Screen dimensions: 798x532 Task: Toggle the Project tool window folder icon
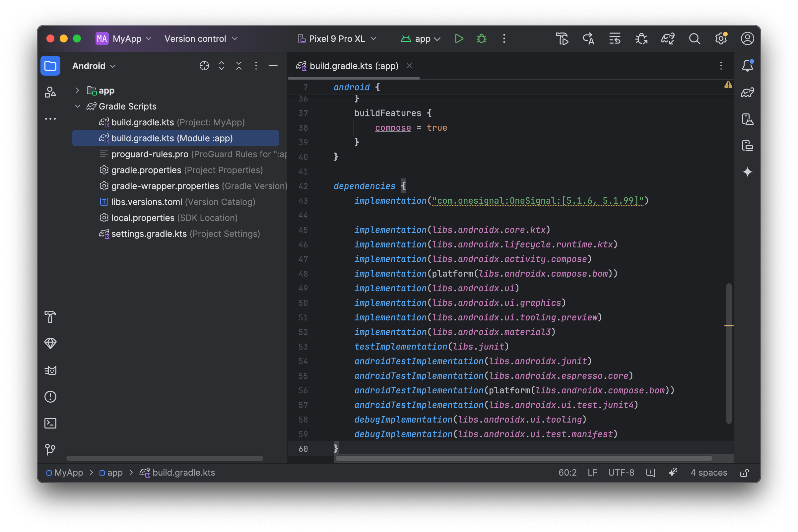[x=50, y=66]
